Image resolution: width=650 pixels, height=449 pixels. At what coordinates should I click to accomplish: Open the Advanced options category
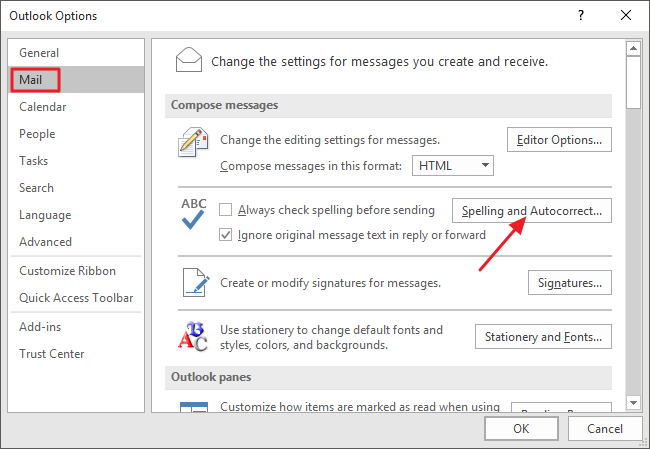76,242
